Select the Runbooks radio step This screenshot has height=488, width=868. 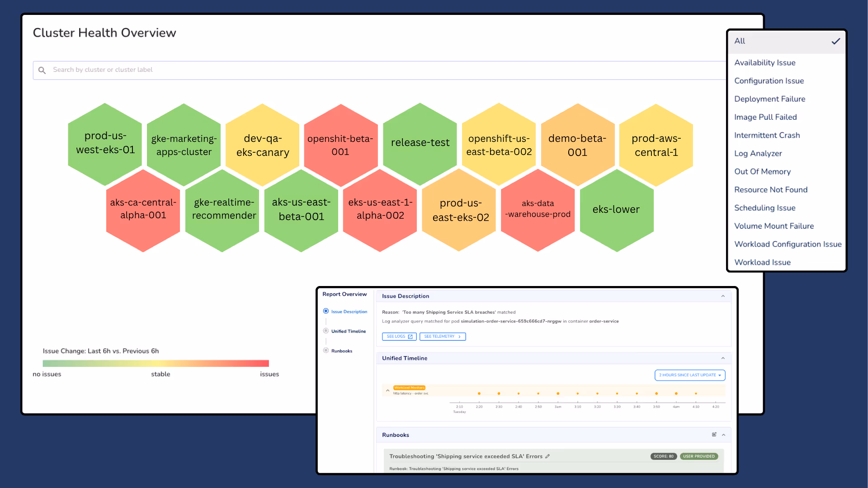click(326, 351)
